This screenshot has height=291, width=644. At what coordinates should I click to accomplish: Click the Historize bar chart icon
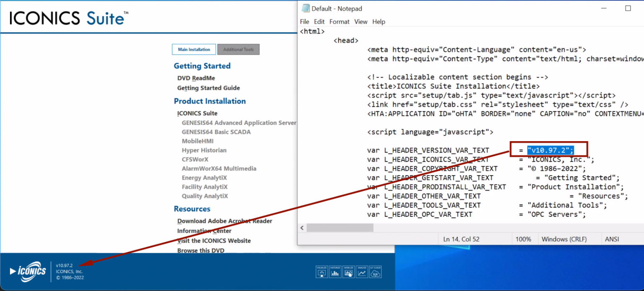click(335, 272)
